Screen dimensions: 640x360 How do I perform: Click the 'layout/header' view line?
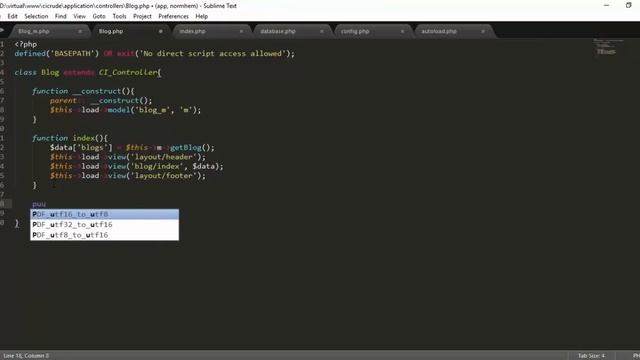(x=128, y=157)
